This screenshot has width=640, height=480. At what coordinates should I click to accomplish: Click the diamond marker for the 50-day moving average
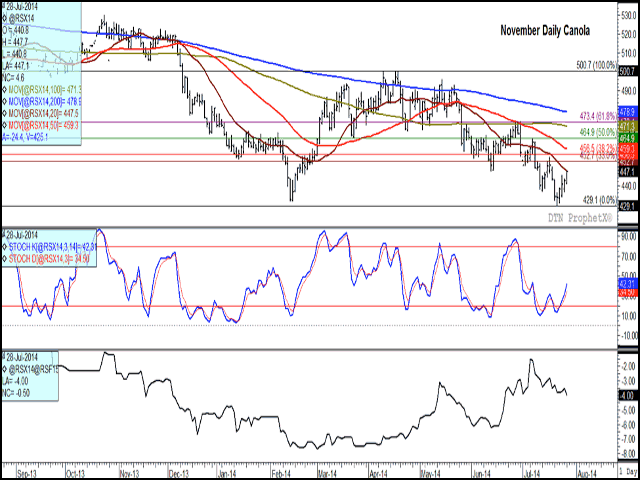coord(4,124)
